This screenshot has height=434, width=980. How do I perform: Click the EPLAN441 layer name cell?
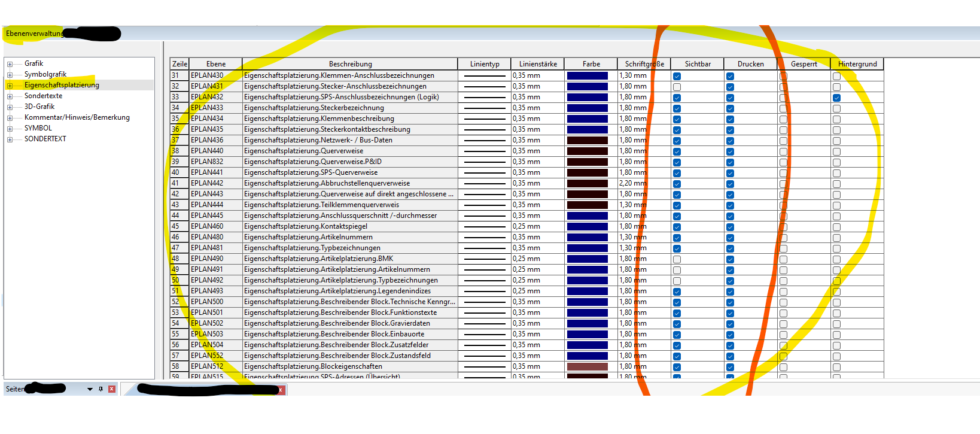216,172
